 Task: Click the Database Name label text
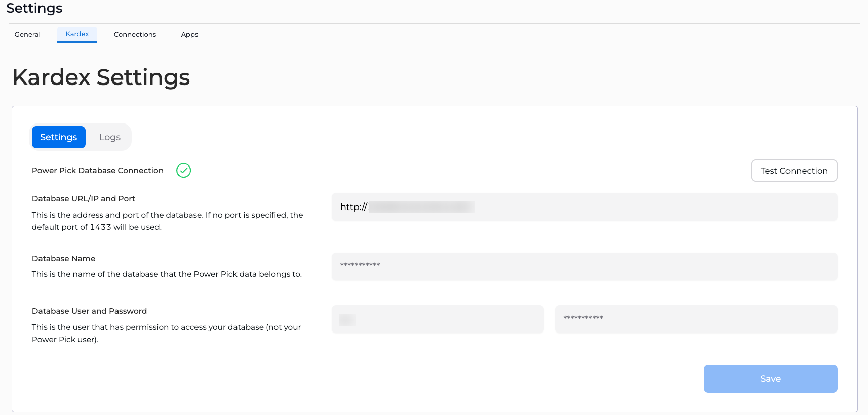pyautogui.click(x=64, y=259)
